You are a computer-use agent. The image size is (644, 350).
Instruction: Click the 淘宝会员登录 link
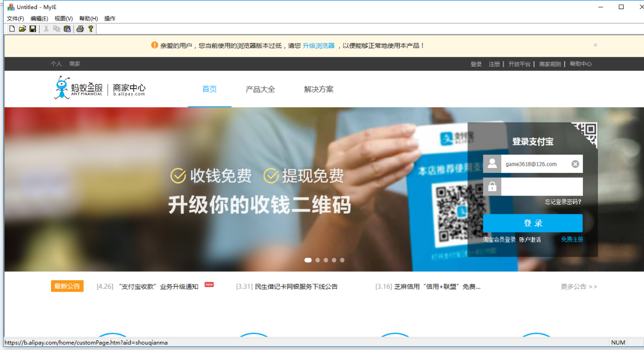click(x=499, y=239)
